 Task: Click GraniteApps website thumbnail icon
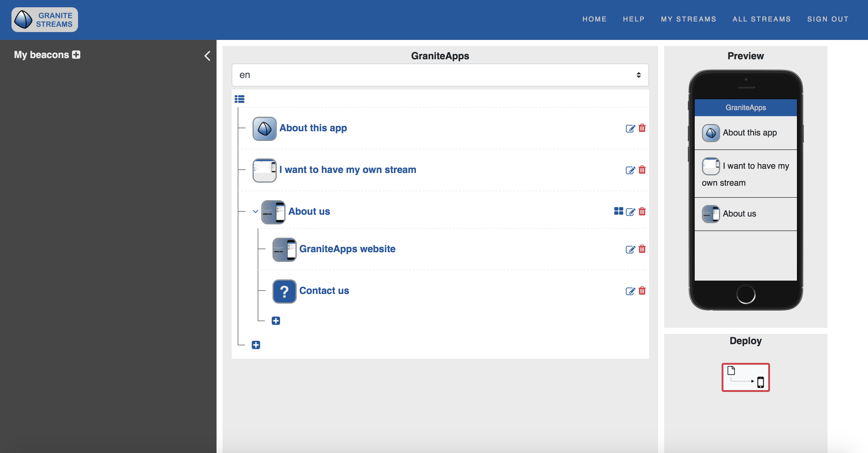point(284,250)
